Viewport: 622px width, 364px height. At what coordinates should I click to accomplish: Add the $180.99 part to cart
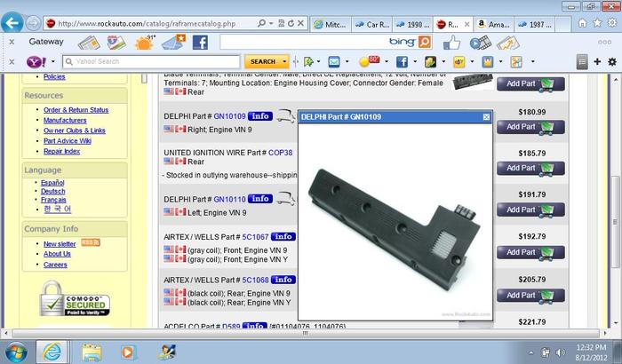(x=530, y=127)
